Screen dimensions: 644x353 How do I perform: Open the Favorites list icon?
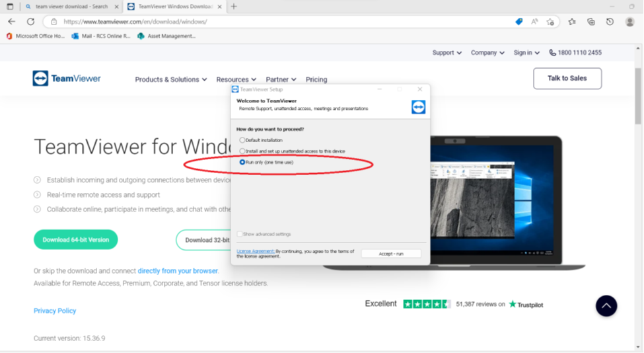point(572,22)
